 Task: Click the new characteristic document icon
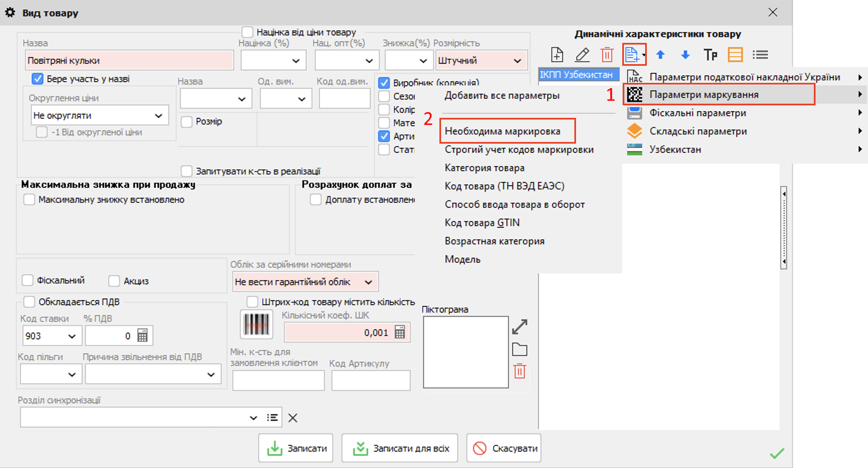click(x=557, y=55)
